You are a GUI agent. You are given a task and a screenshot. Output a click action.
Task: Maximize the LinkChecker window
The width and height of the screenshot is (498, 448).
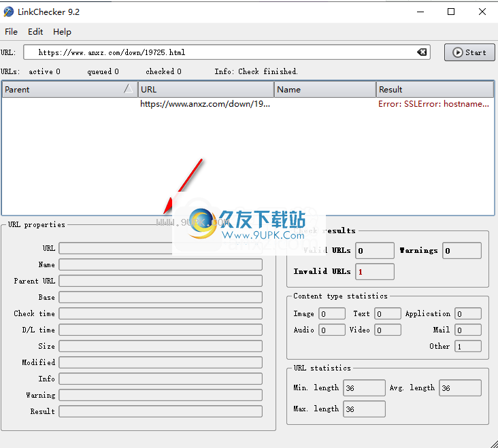[451, 12]
